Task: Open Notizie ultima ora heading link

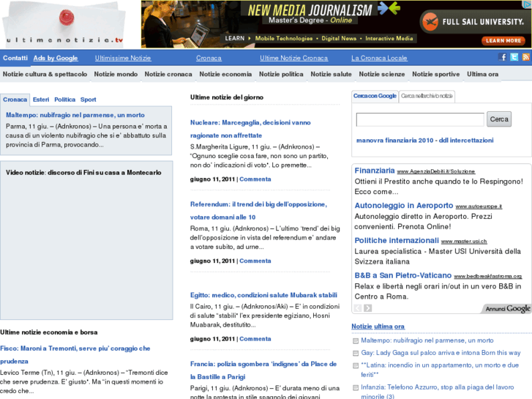Action: tap(378, 327)
